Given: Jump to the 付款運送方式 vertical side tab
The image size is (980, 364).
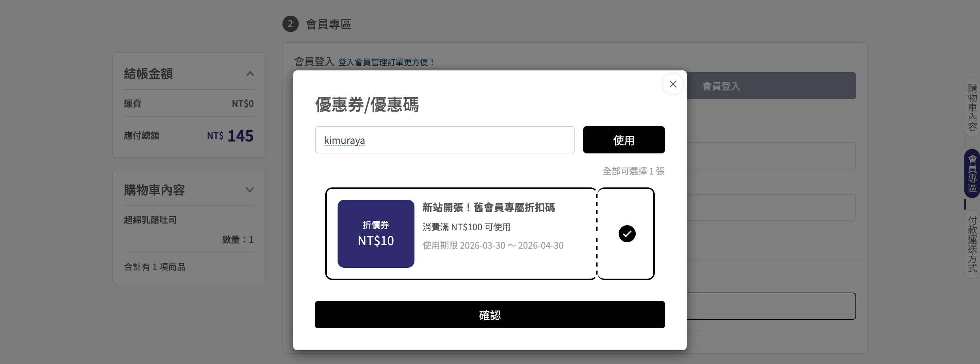Looking at the screenshot, I should tap(972, 244).
